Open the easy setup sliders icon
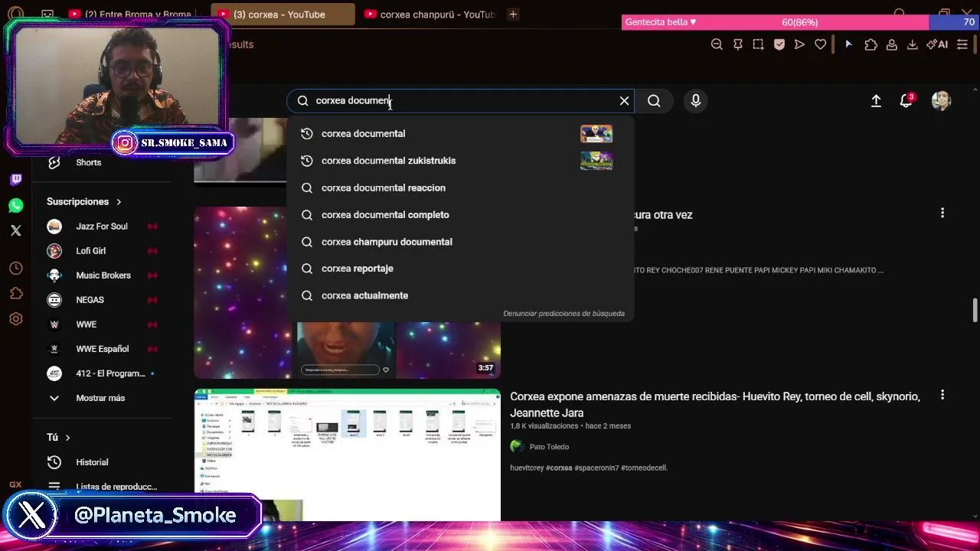 tap(962, 44)
